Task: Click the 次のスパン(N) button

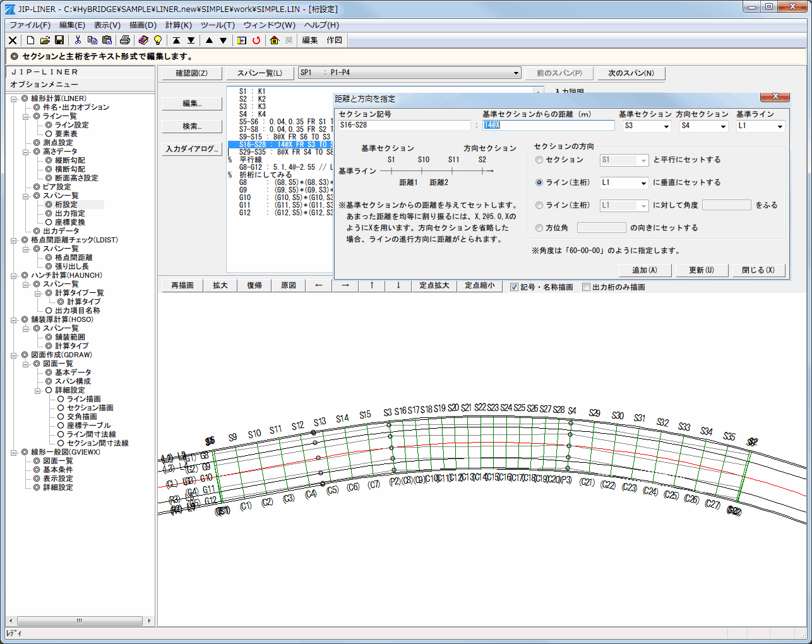Action: coord(631,73)
